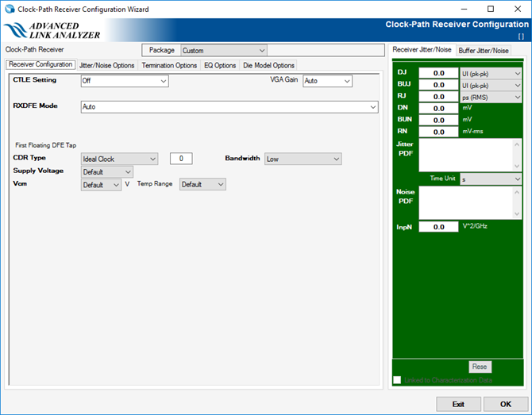Screen dimensions: 532x415
Task: Switch to the Jitter/Noise Options tab
Action: 106,65
